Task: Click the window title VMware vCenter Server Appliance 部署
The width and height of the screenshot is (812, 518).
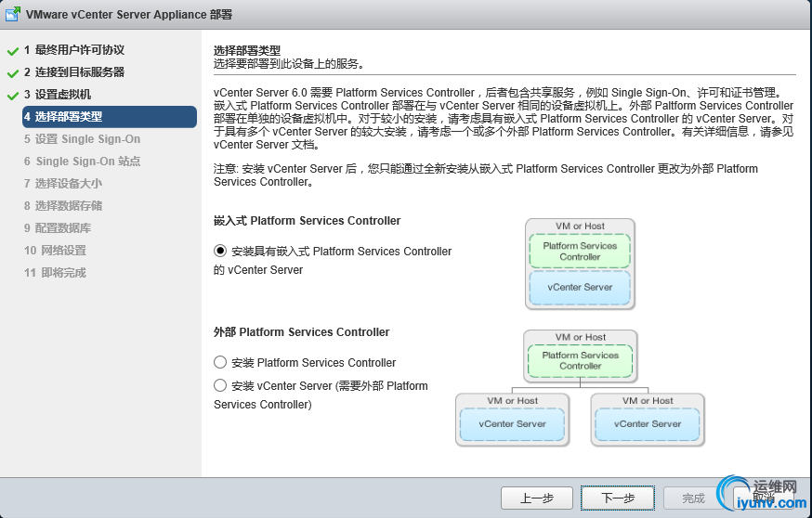Action: (129, 15)
